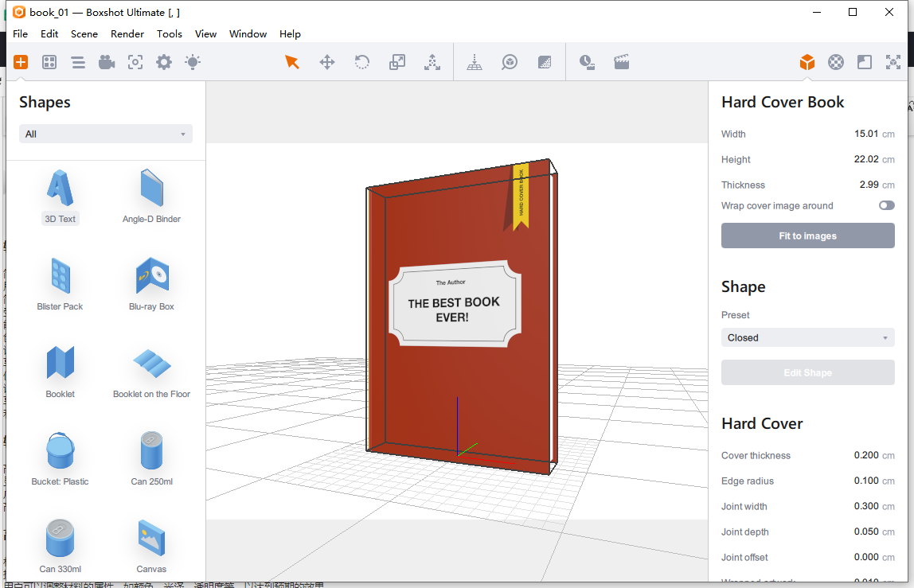Viewport: 914px width, 588px height.
Task: Add the 3D Text shape
Action: 60,197
